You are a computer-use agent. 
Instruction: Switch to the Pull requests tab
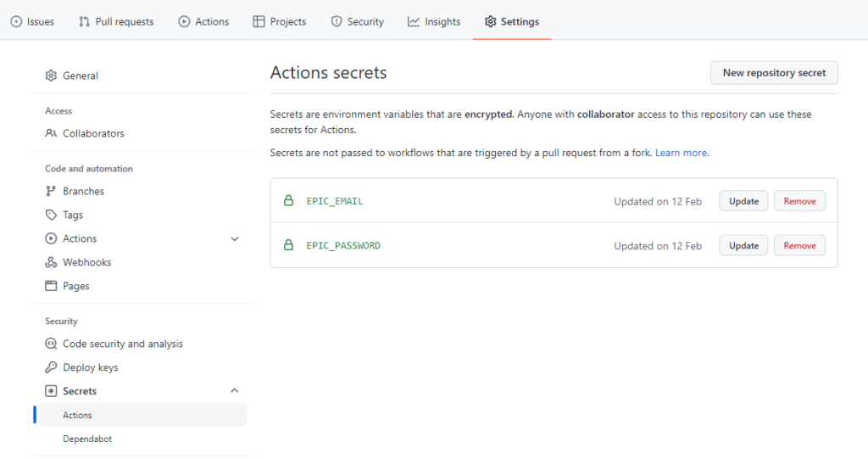tap(116, 21)
